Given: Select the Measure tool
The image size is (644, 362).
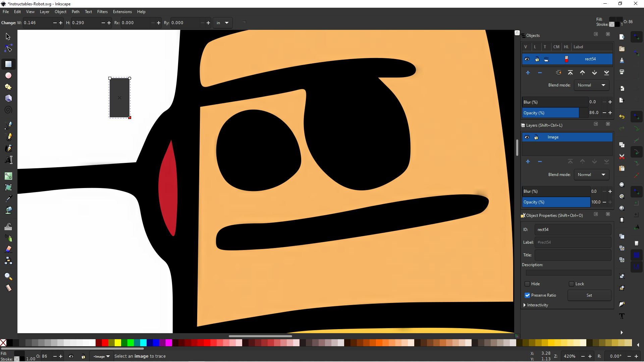Looking at the screenshot, I should [8, 288].
